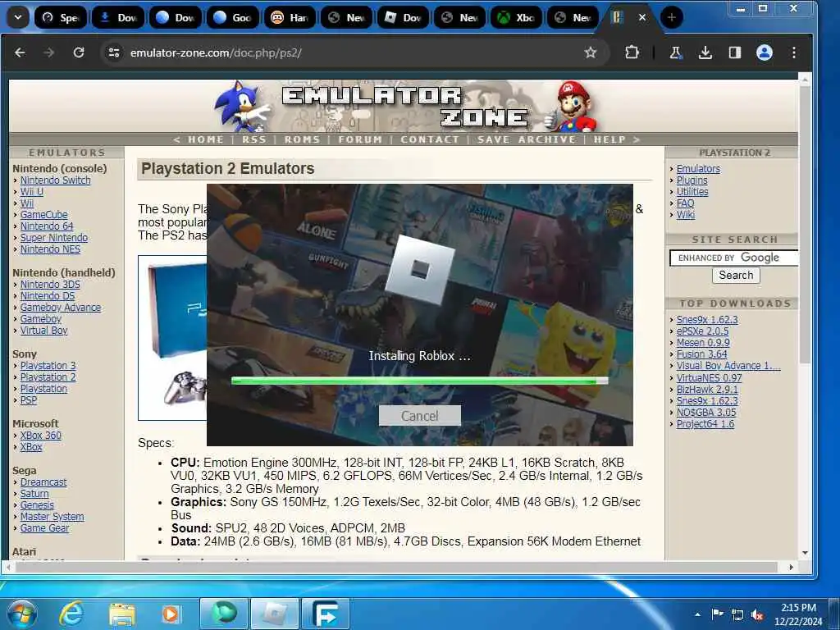Image resolution: width=840 pixels, height=630 pixels.
Task: Toggle the browser side panel
Action: (x=735, y=52)
